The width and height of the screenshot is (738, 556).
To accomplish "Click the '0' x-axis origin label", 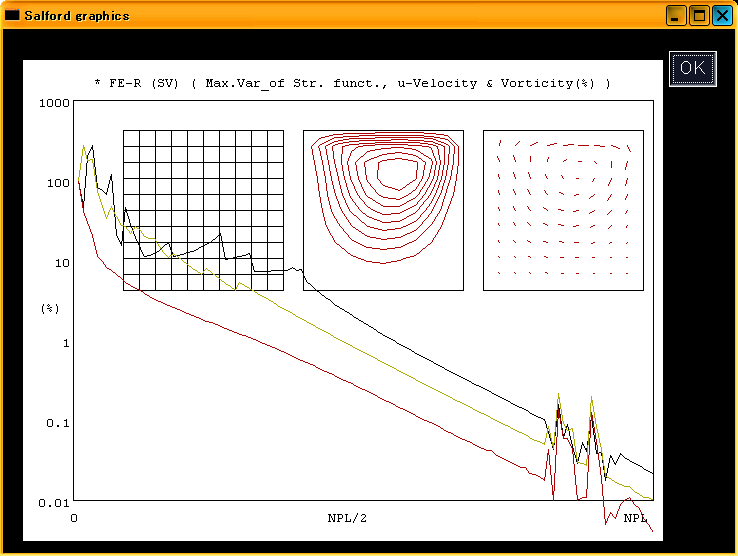I will 74,518.
